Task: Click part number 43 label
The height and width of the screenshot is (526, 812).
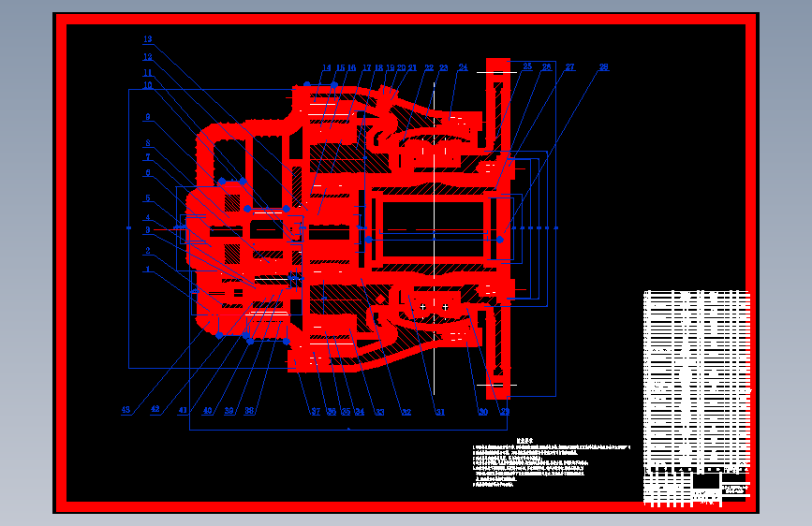Action: pyautogui.click(x=125, y=410)
